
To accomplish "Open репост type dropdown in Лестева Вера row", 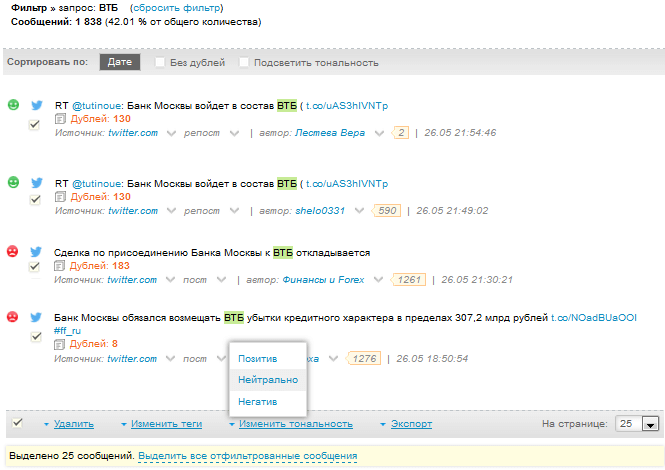I will click(234, 133).
